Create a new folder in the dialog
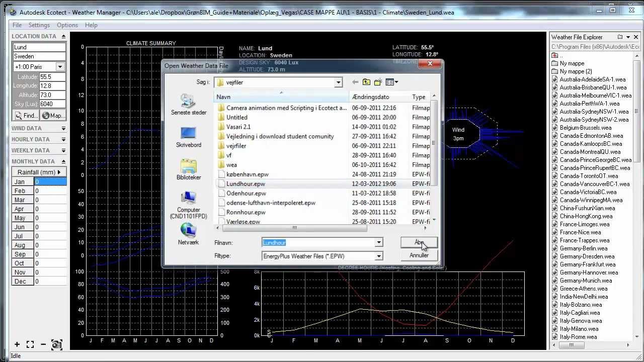644x362 pixels. 378,82
